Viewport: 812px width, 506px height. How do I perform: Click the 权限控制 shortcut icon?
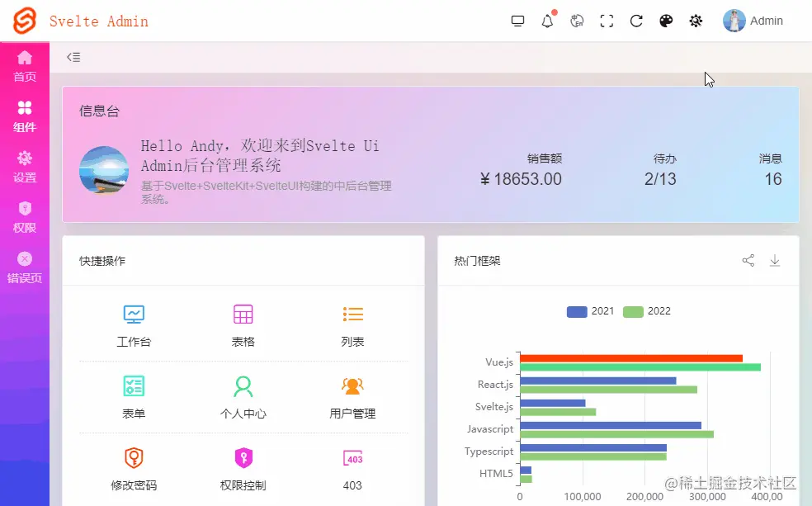(243, 458)
